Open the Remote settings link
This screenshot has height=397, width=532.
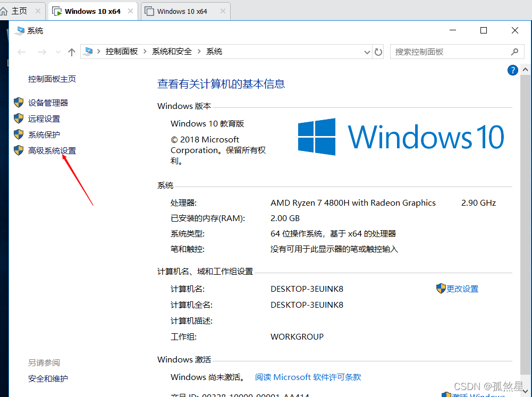[44, 119]
